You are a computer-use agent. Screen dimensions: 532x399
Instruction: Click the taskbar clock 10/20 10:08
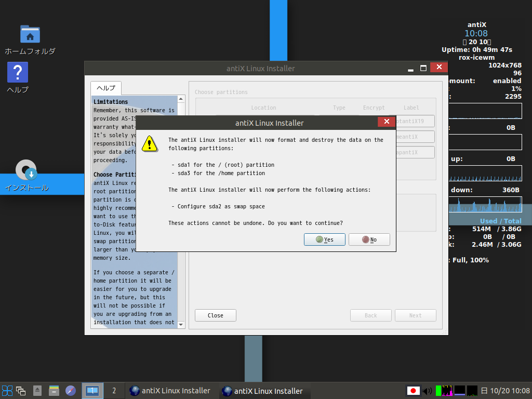point(506,391)
